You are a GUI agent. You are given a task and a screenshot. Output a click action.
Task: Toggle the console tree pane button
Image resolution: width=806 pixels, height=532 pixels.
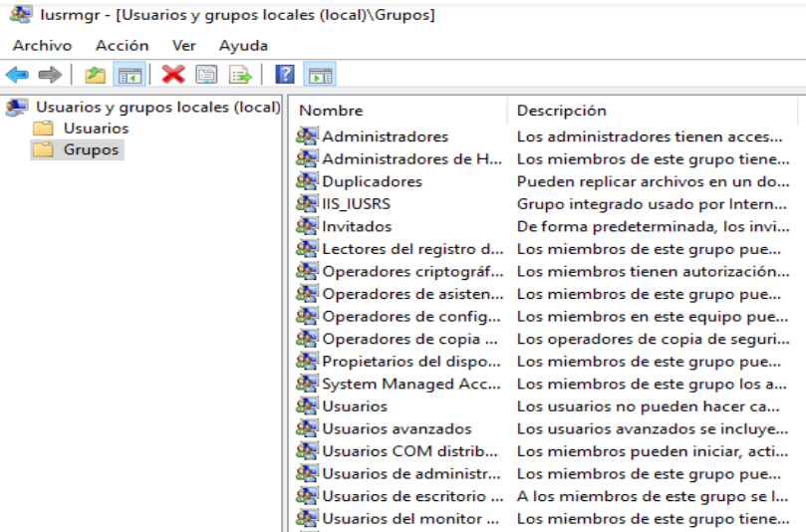coord(130,75)
